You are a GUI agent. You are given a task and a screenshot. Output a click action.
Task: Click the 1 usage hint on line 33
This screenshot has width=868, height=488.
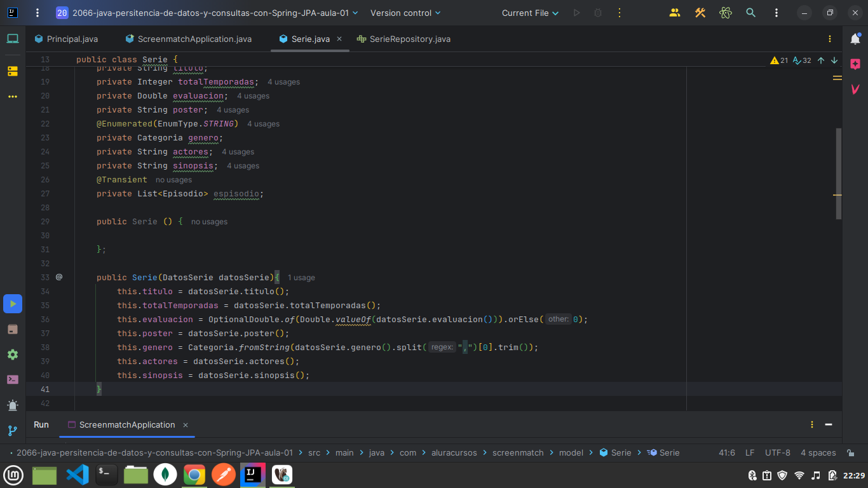click(301, 278)
